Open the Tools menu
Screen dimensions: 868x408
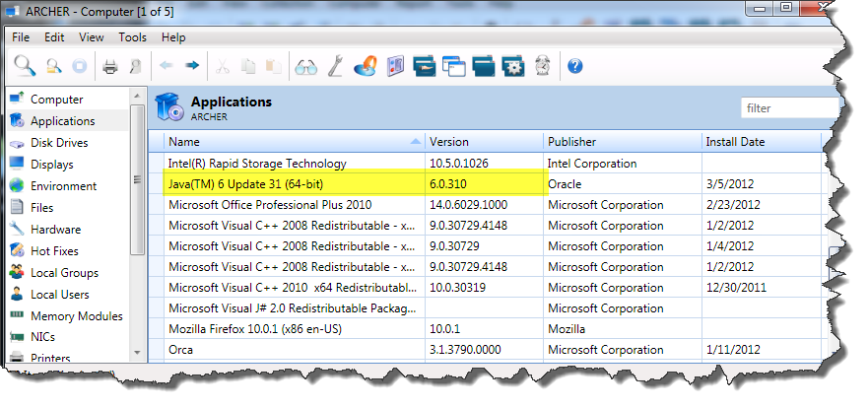pyautogui.click(x=133, y=37)
